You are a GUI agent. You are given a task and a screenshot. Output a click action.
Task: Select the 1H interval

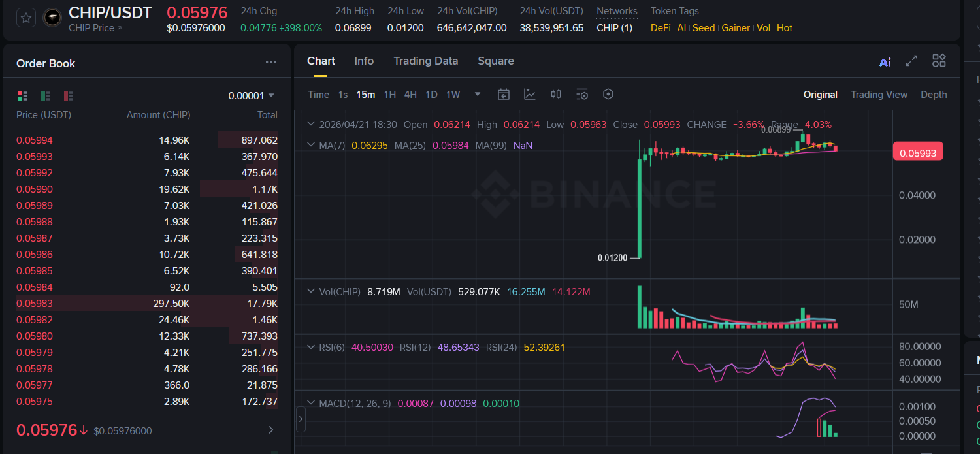[389, 95]
